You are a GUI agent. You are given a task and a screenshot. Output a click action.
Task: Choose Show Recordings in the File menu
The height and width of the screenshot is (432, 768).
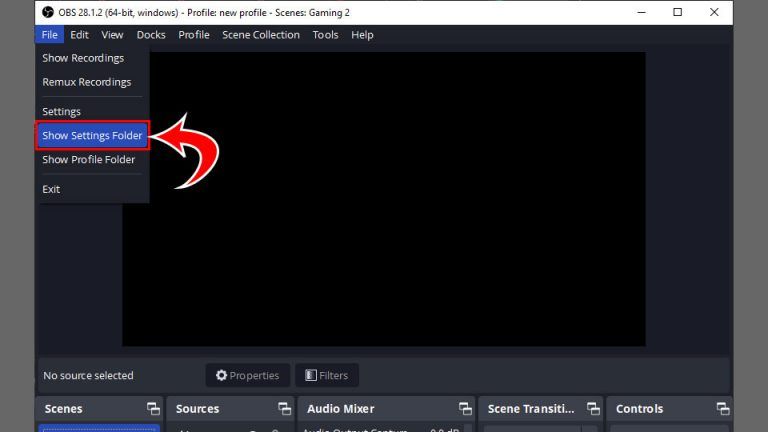(83, 58)
